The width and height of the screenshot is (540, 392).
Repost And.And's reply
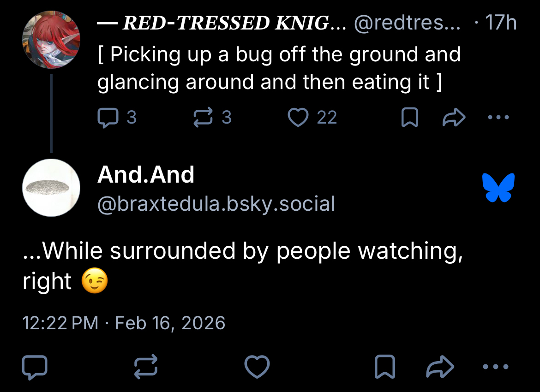point(146,368)
